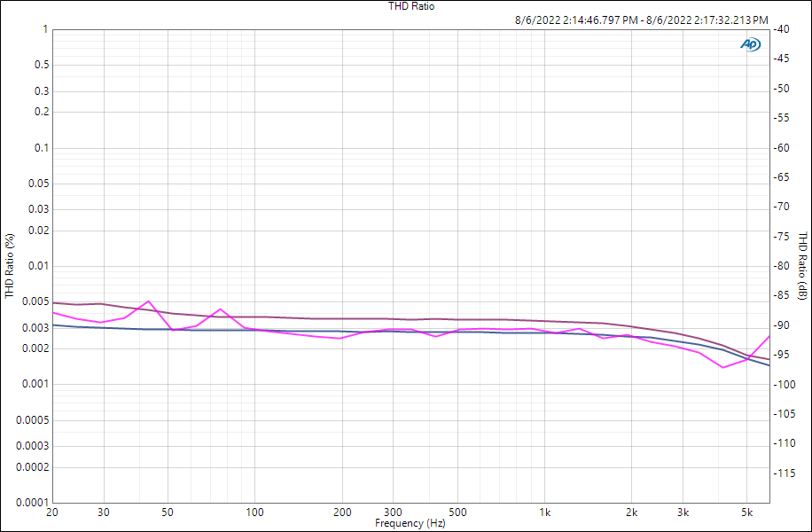
Task: Click the 5k tick label on frequency axis
Action: coord(746,512)
